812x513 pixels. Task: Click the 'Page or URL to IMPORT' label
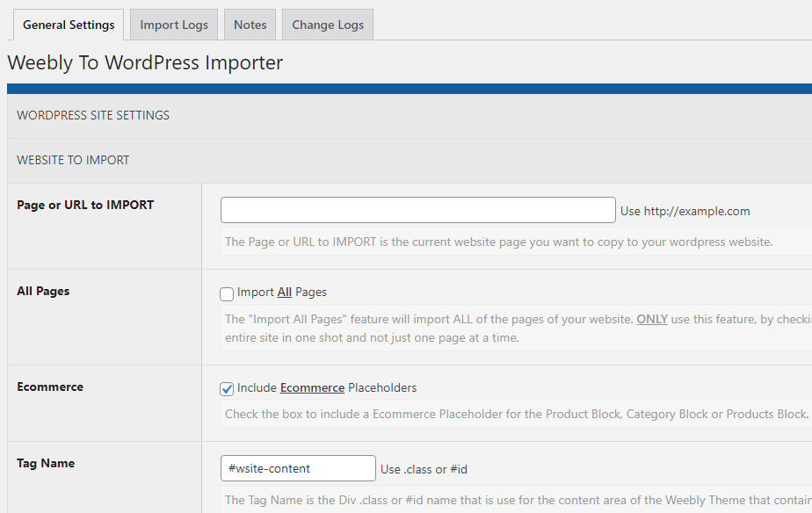(85, 205)
